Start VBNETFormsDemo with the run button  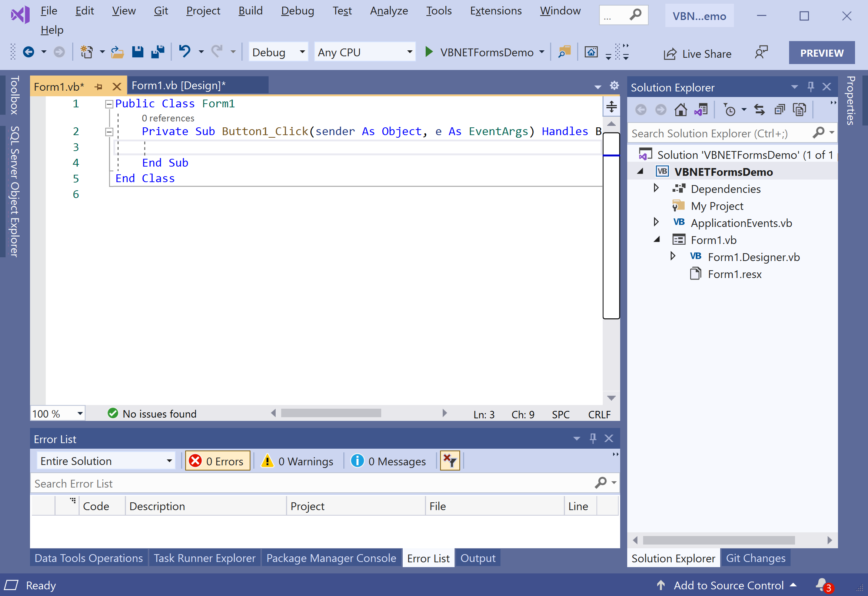tap(429, 52)
